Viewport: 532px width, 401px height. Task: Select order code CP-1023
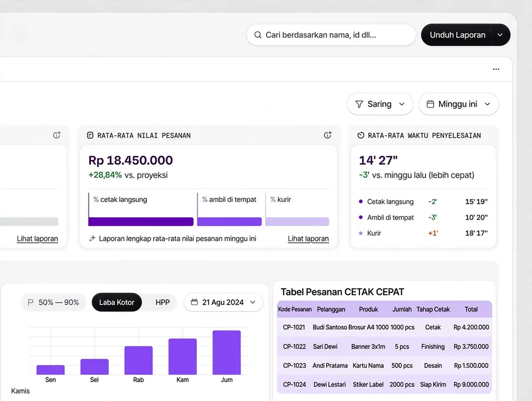point(294,366)
